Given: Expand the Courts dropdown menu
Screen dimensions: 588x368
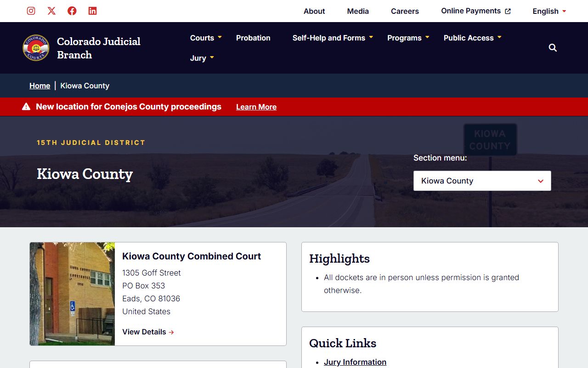Looking at the screenshot, I should point(206,38).
